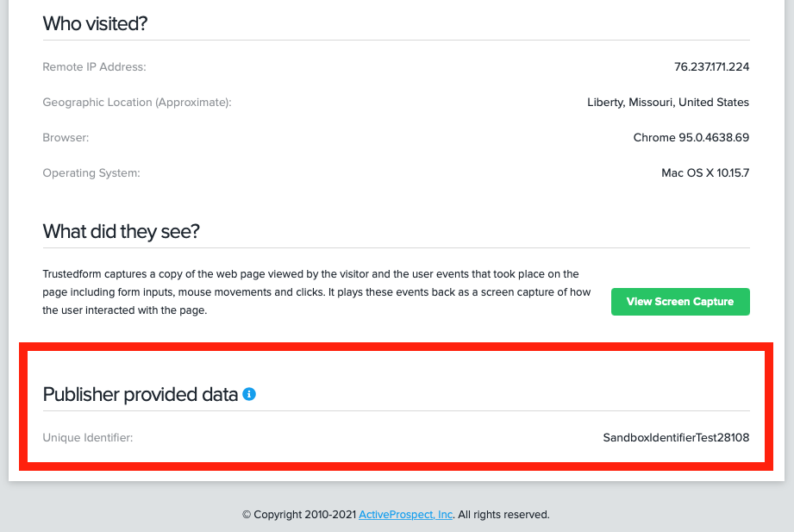
Task: Click the "Publisher provided data" heading text
Action: pyautogui.click(x=141, y=395)
